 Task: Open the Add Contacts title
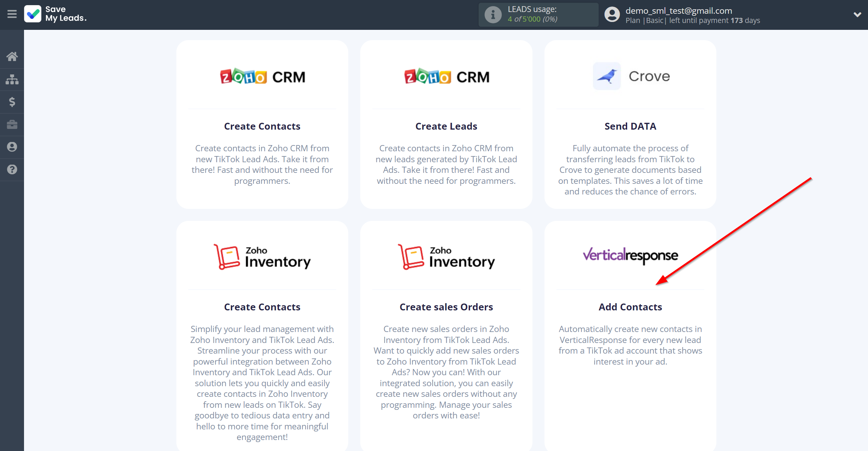(631, 307)
